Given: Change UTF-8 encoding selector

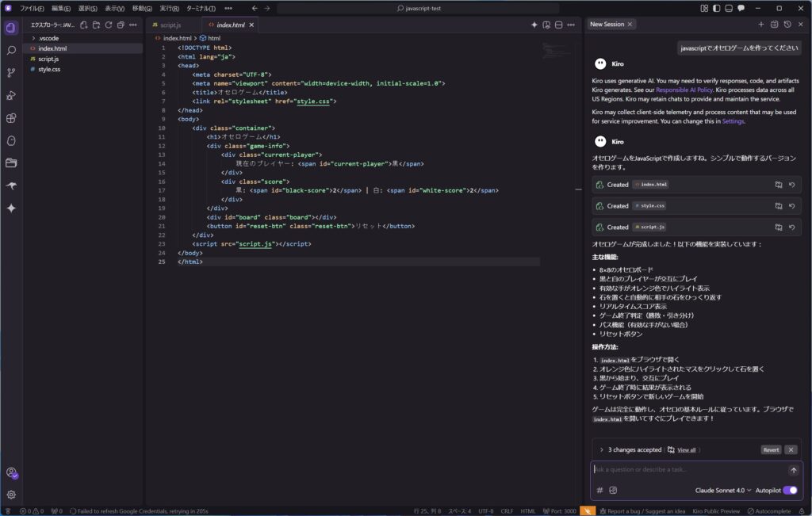Looking at the screenshot, I should [x=486, y=511].
